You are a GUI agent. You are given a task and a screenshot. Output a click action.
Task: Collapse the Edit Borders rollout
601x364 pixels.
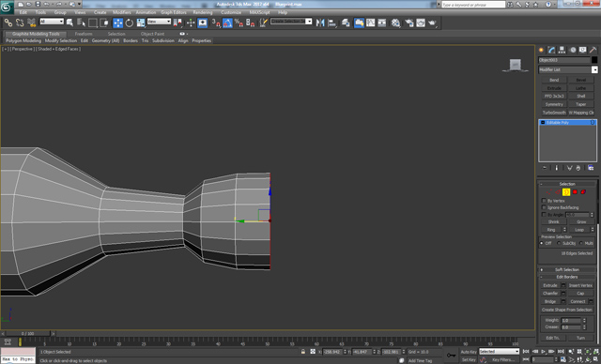point(567,277)
